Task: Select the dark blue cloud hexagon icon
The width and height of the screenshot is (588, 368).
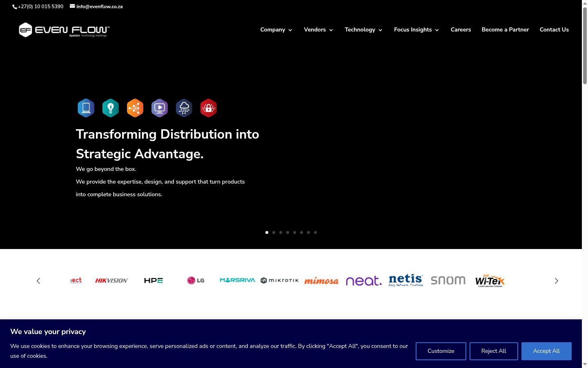Action: [x=184, y=108]
